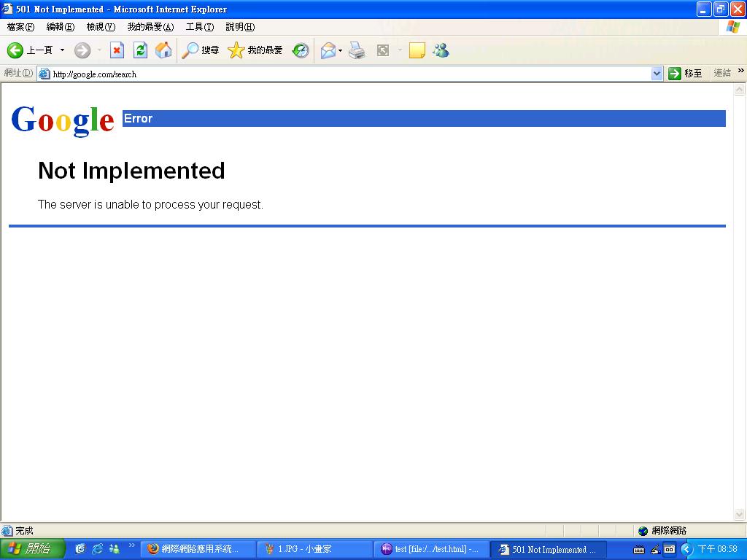This screenshot has height=560, width=747.
Task: Switch to 501 Not Implemented taskbar button
Action: click(x=549, y=549)
